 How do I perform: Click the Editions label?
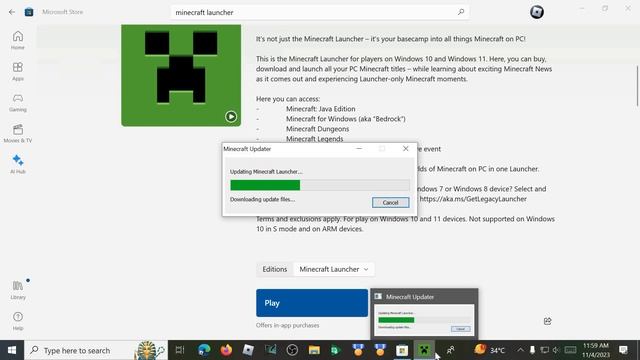(275, 269)
